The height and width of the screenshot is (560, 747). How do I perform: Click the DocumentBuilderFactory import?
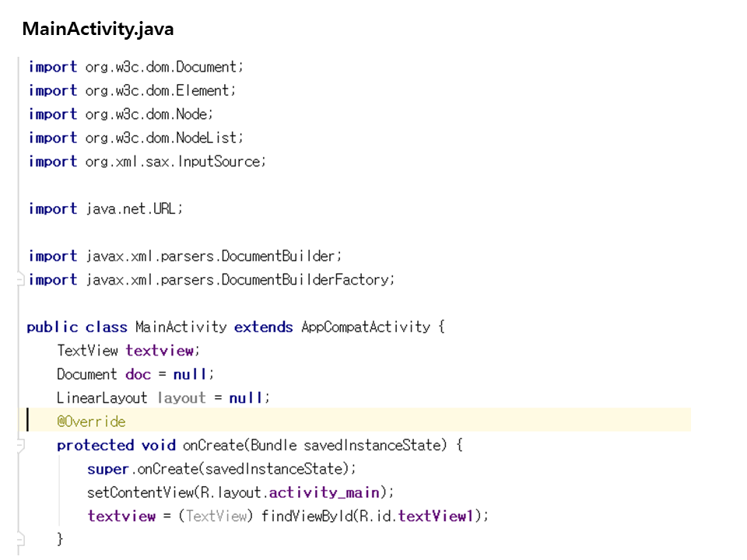[x=240, y=280]
